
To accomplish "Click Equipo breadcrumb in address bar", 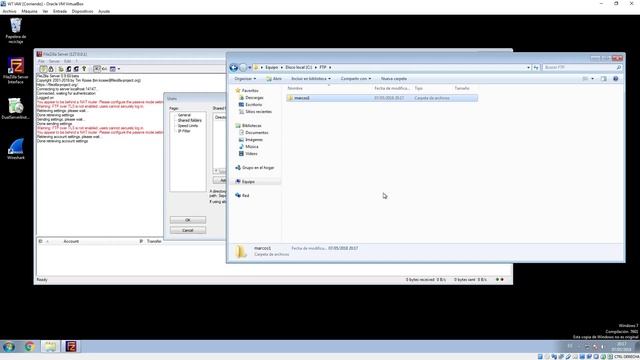I will pyautogui.click(x=271, y=67).
